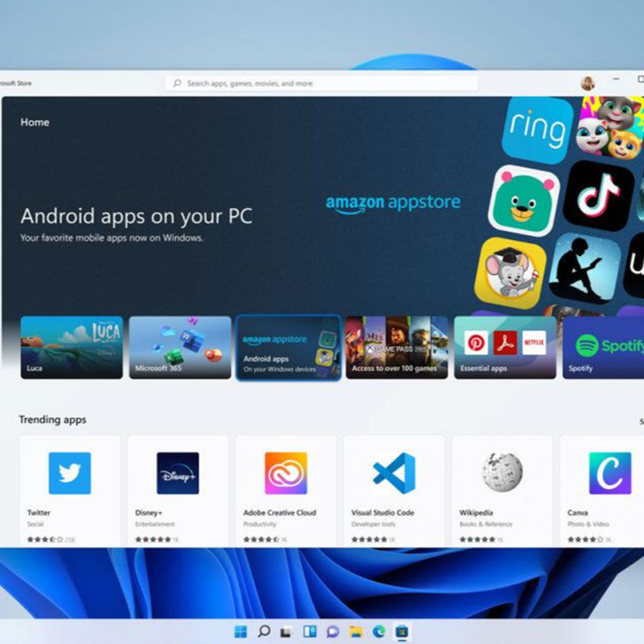Image resolution: width=644 pixels, height=644 pixels.
Task: Open the user profile avatar
Action: (x=588, y=83)
